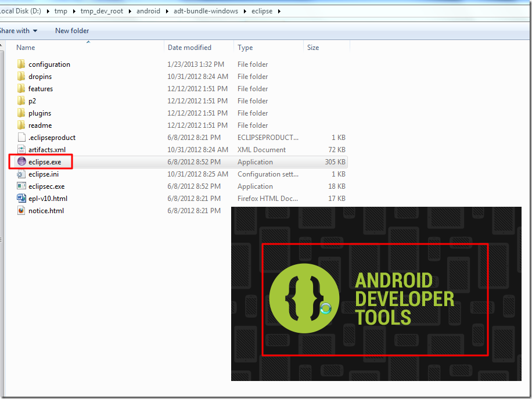Viewport: 532px width, 399px height.
Task: Click the 1/23/2013 1:32 PM date
Action: coord(196,64)
